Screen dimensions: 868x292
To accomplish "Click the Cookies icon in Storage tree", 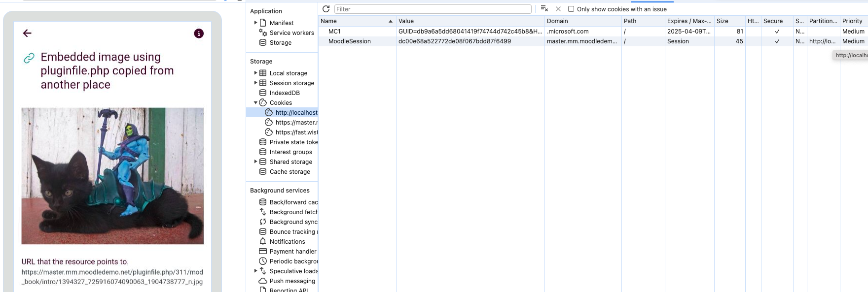I will (x=263, y=102).
